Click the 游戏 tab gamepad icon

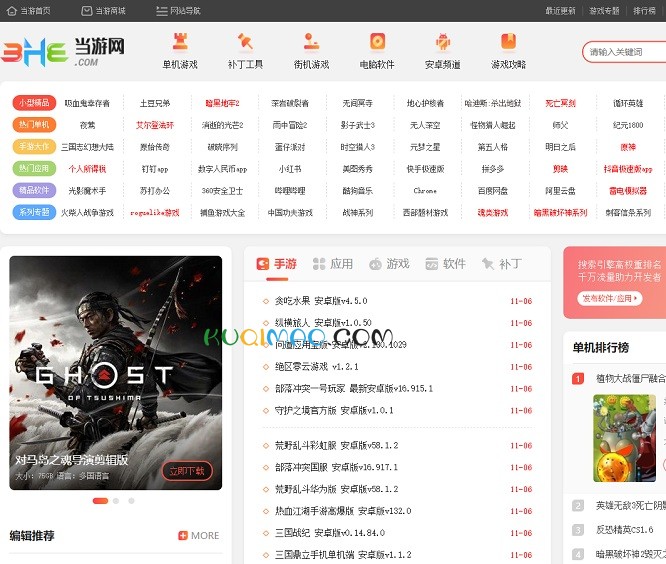(x=375, y=264)
